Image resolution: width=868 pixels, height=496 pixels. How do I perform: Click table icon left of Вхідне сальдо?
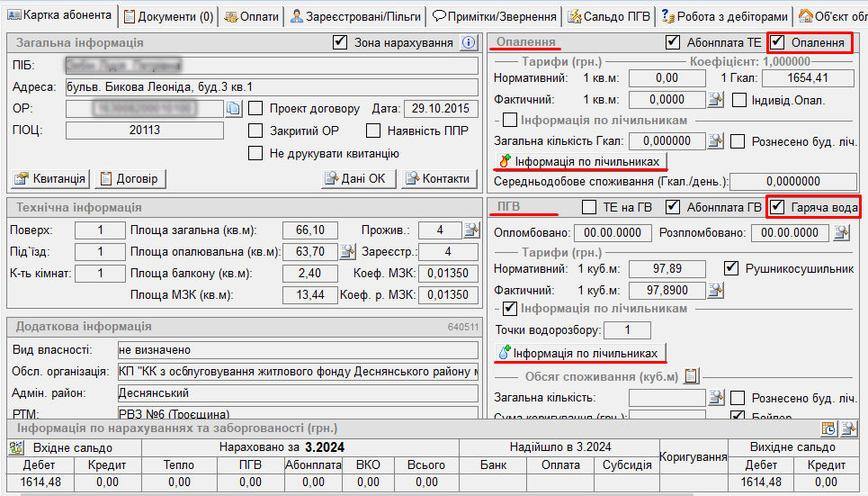[16, 447]
